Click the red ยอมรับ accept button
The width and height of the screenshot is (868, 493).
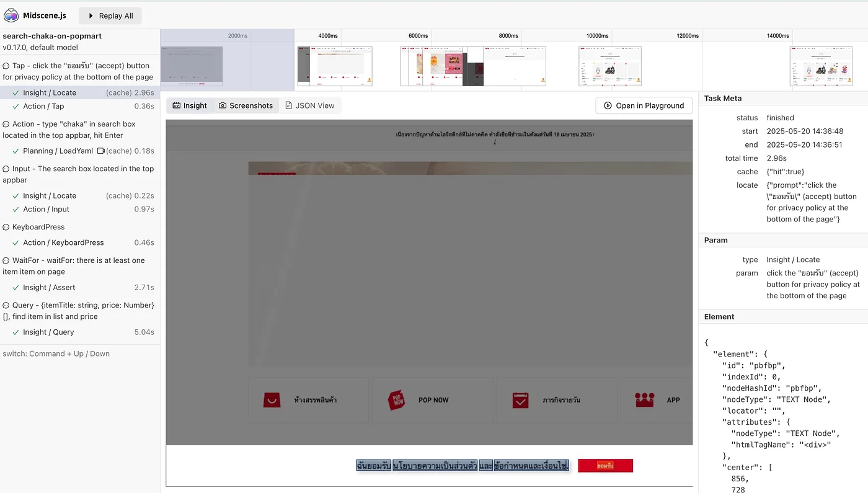click(605, 465)
